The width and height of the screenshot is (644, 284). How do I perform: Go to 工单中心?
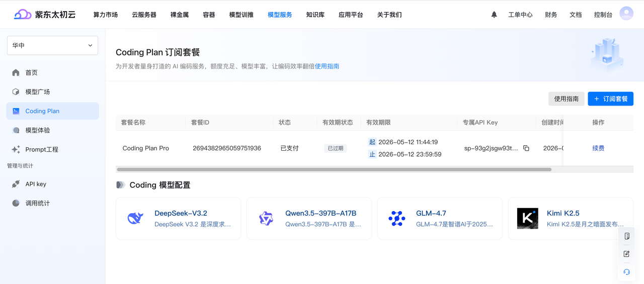tap(520, 15)
